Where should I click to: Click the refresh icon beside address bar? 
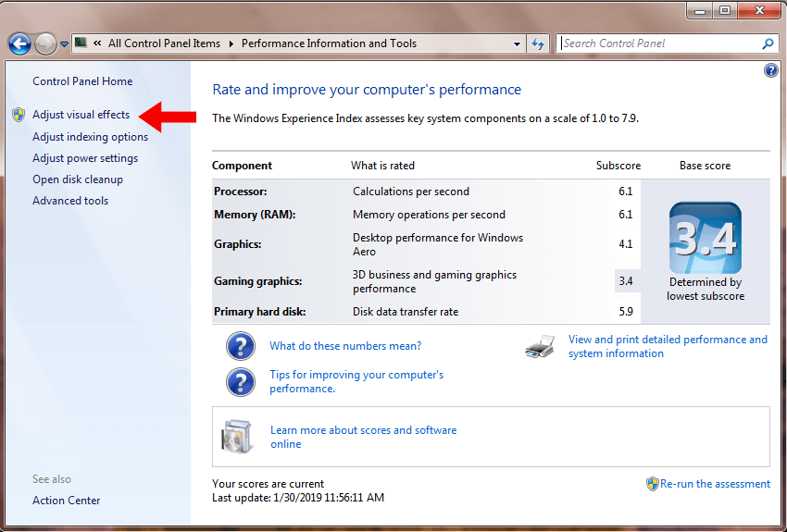[x=539, y=43]
